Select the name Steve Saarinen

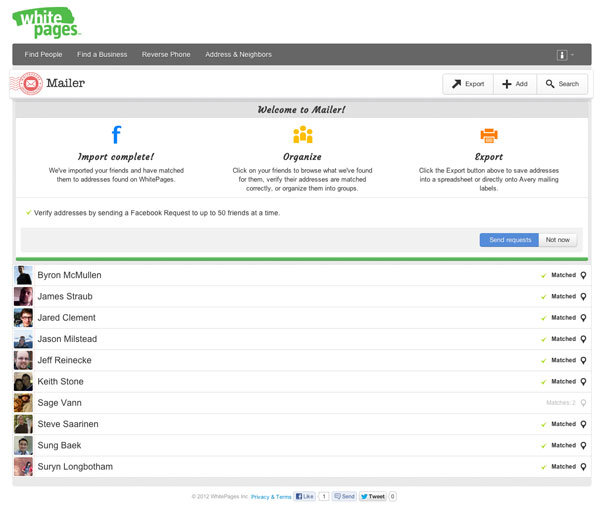click(x=68, y=424)
